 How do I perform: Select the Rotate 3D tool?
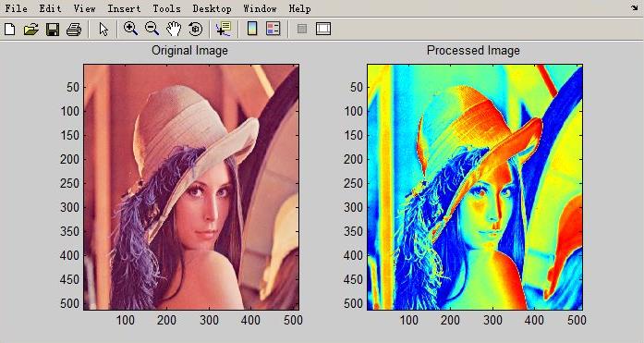(x=196, y=29)
